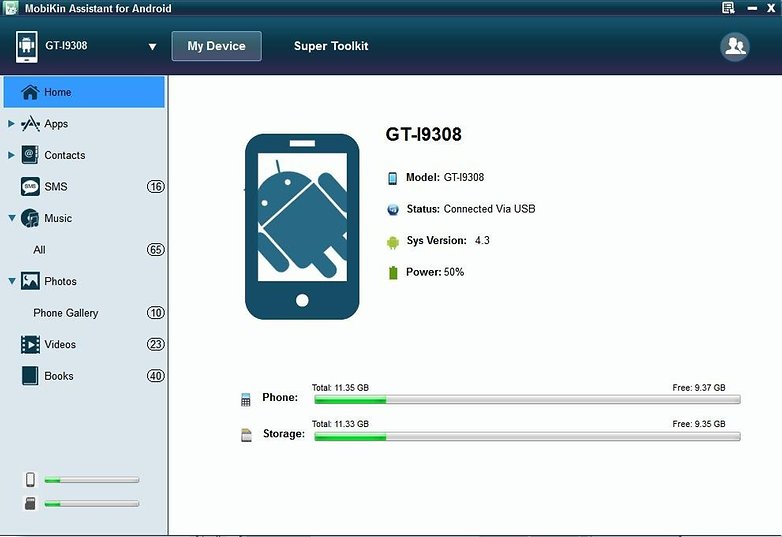This screenshot has width=782, height=537.
Task: Click the Sys Version 4.3 value
Action: coord(482,240)
